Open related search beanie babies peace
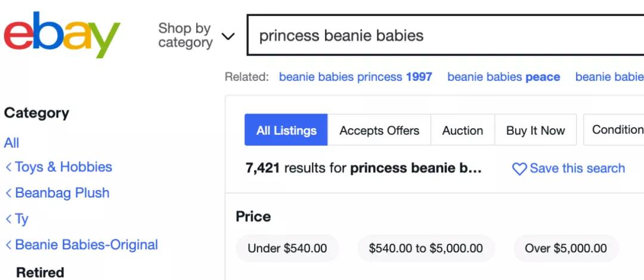The width and height of the screenshot is (644, 280). coord(503,77)
